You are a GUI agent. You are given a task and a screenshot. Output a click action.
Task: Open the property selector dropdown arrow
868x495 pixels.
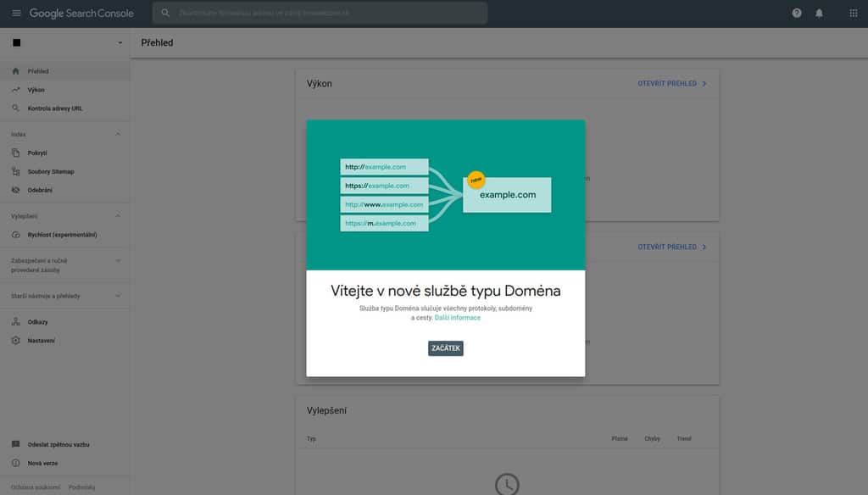tap(120, 42)
